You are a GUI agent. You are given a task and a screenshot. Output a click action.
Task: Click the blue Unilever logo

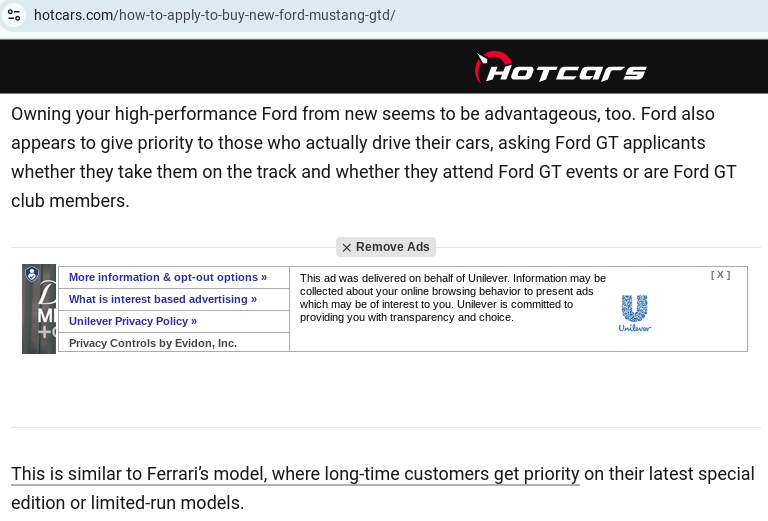pos(635,313)
